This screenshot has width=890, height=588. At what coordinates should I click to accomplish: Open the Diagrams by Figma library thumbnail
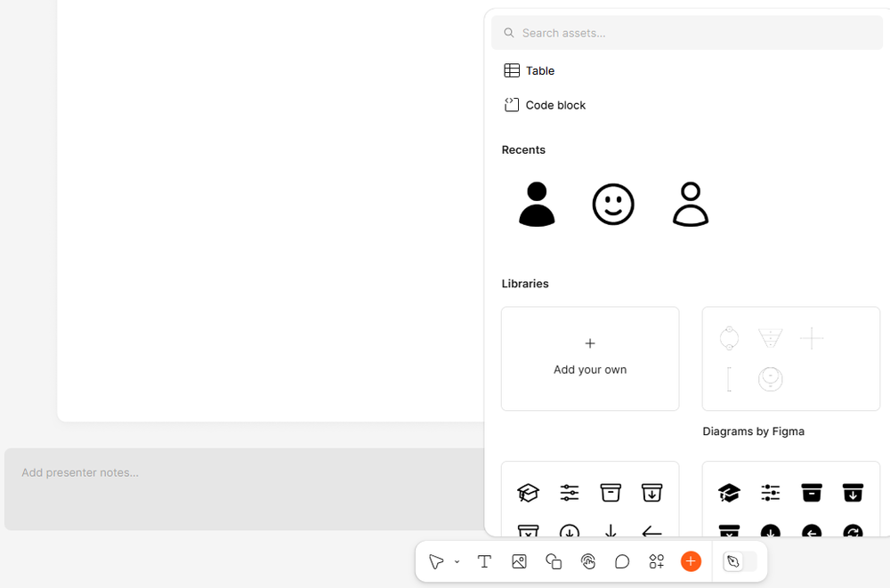tap(790, 358)
